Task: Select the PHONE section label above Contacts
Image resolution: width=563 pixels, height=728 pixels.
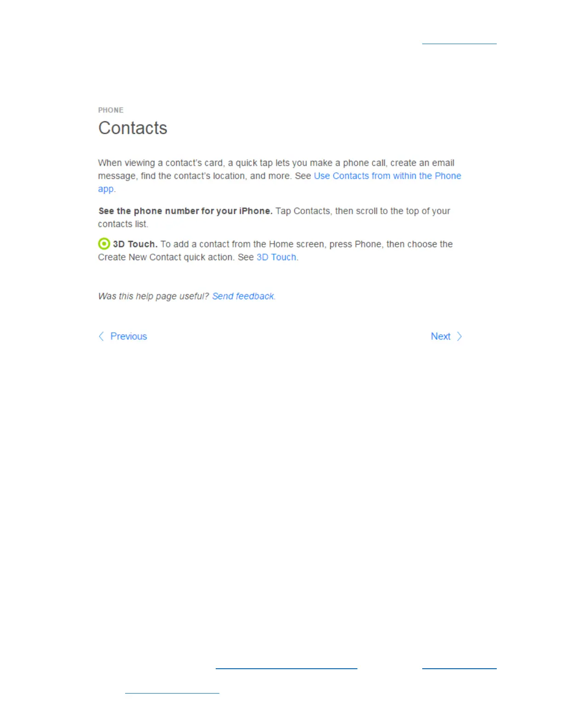Action: [x=111, y=110]
